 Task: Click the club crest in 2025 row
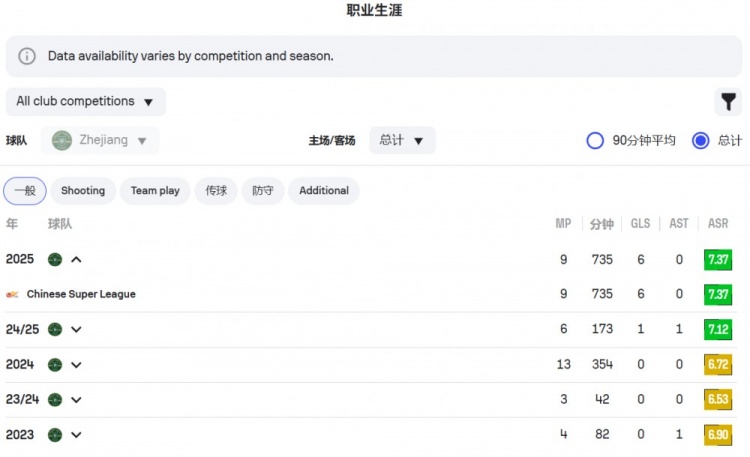(55, 259)
